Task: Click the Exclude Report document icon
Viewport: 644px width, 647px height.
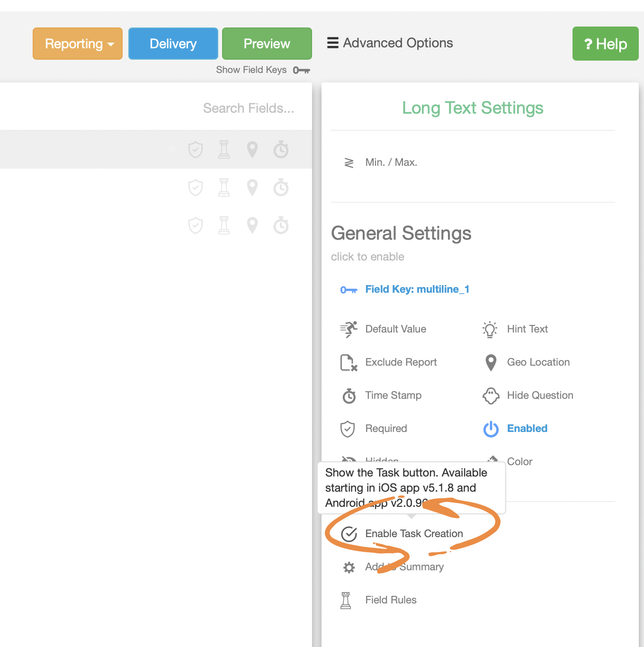Action: click(349, 362)
